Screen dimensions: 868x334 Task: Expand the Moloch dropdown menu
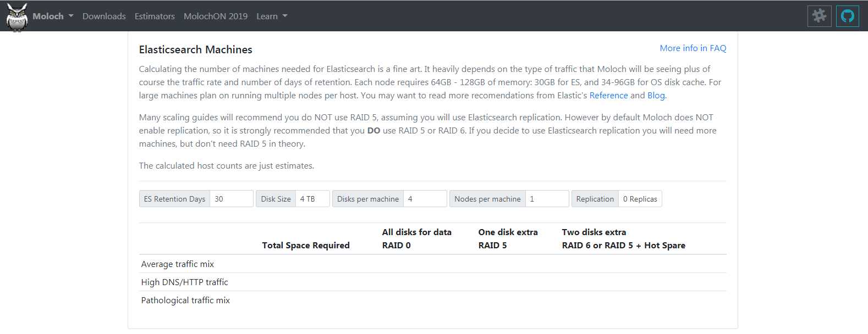[53, 16]
